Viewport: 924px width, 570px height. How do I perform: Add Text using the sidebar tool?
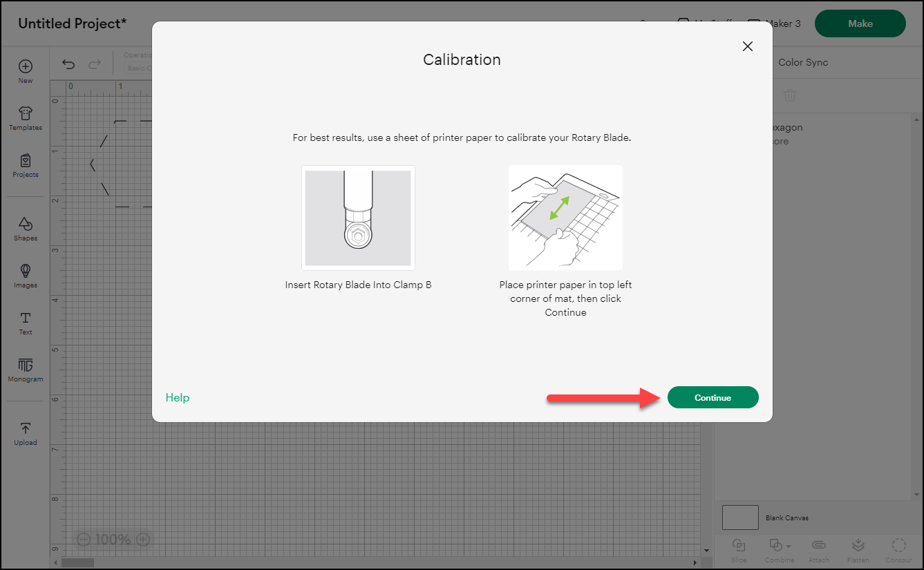tap(25, 321)
